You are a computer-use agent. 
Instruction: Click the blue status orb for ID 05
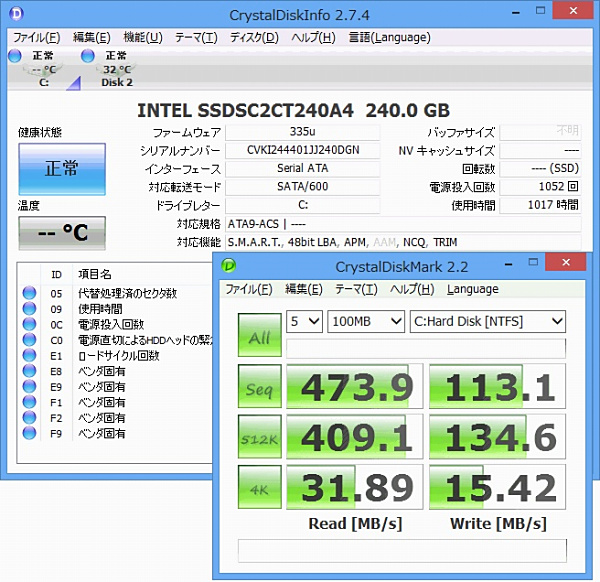(29, 293)
